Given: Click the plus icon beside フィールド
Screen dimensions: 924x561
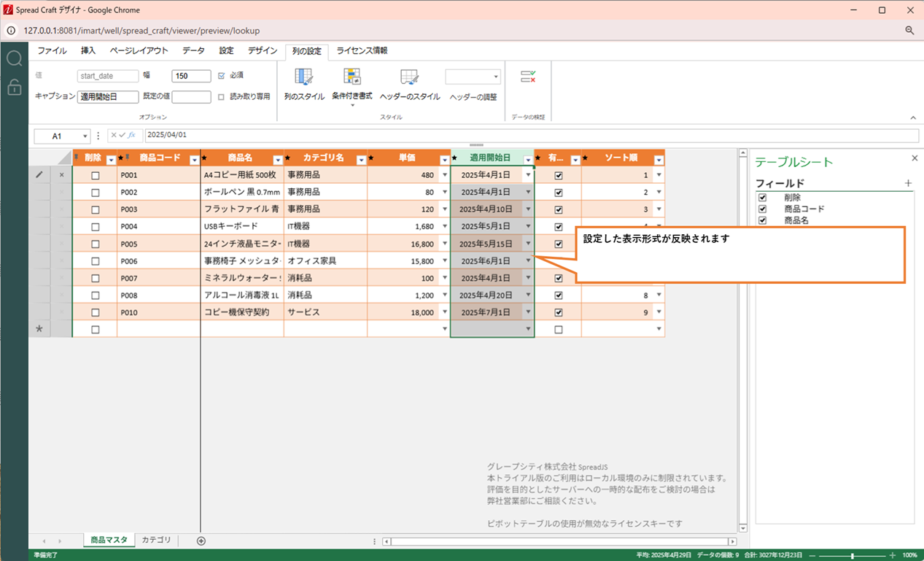Looking at the screenshot, I should 908,183.
